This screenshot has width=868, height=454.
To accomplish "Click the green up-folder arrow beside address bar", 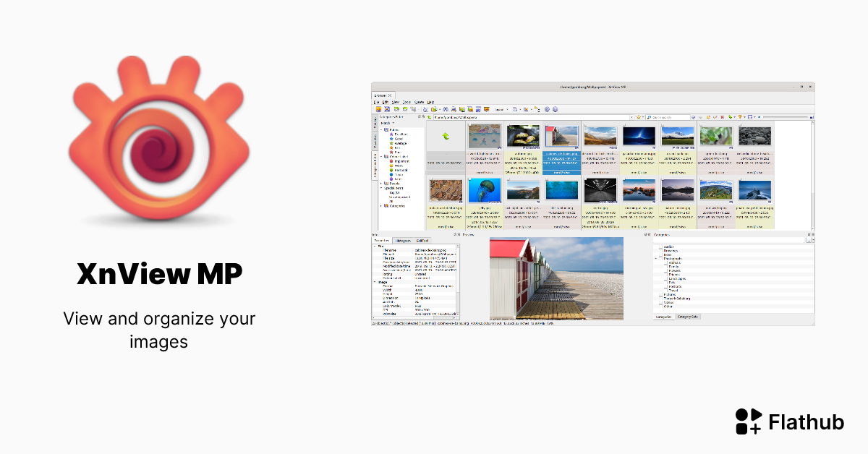I will click(x=430, y=117).
